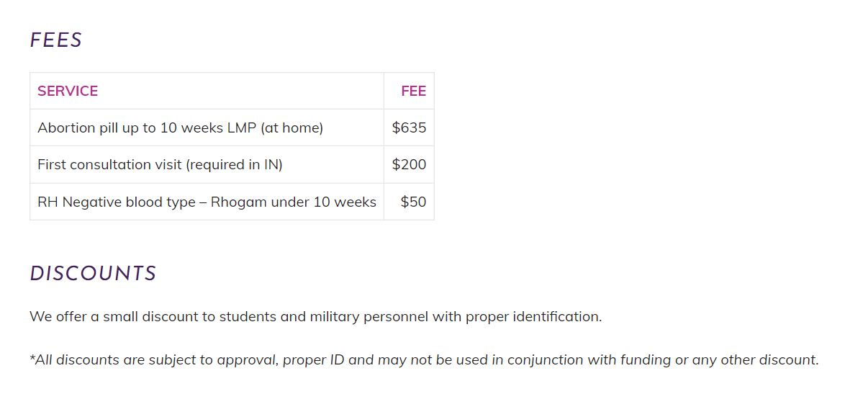The image size is (868, 394).
Task: Click the FEES heading
Action: [x=56, y=40]
